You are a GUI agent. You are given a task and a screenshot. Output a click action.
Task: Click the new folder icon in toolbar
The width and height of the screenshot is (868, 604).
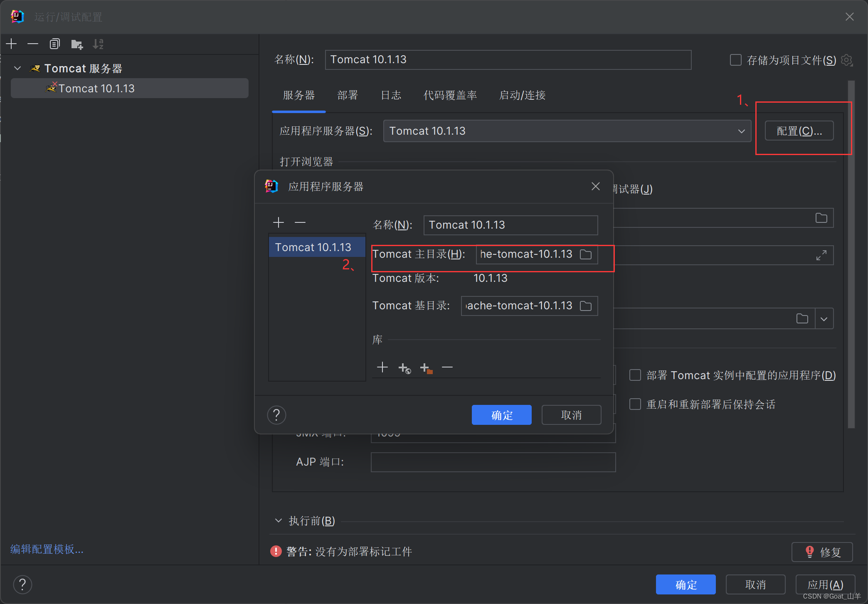[x=77, y=44]
